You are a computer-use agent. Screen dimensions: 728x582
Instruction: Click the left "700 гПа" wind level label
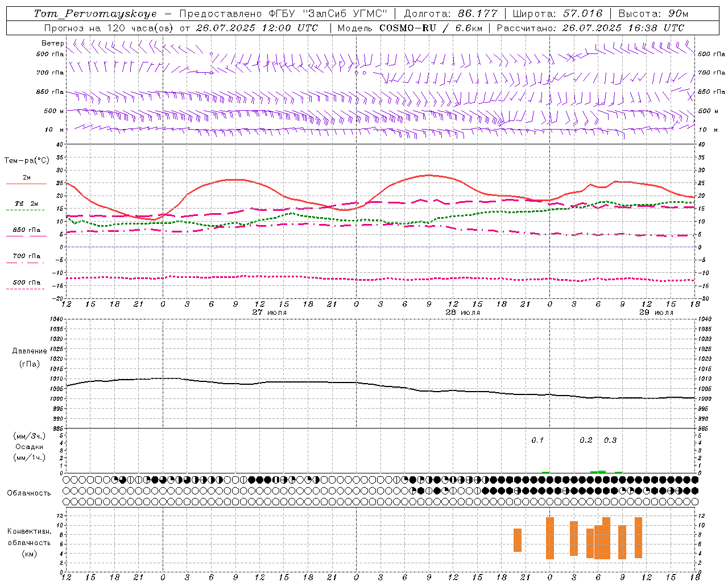(50, 73)
